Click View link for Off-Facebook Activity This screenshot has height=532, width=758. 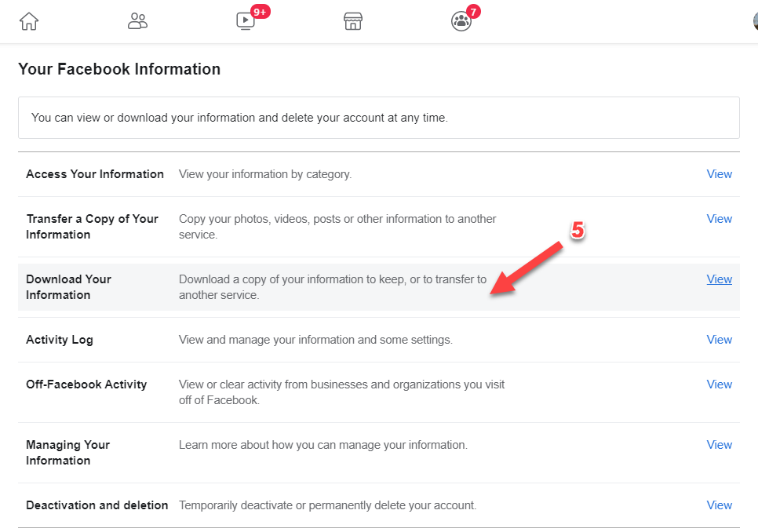(x=719, y=384)
